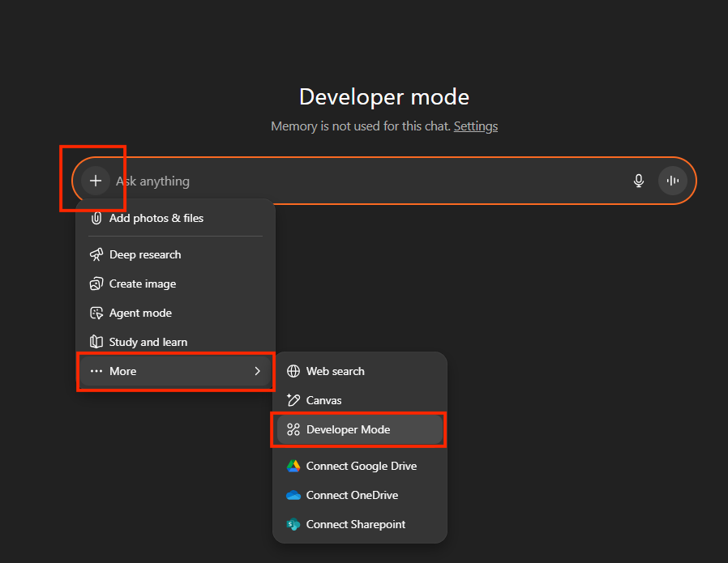The image size is (728, 563).
Task: Click the paperclip icon for adding files
Action: point(96,218)
